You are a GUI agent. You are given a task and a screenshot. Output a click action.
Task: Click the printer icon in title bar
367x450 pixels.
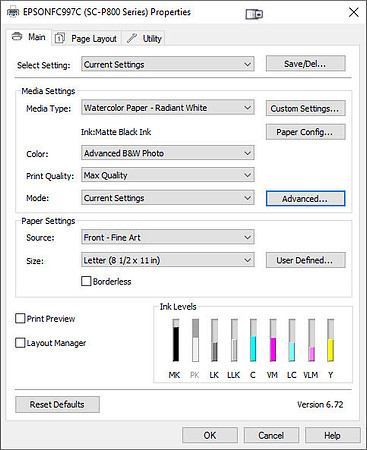pyautogui.click(x=13, y=13)
